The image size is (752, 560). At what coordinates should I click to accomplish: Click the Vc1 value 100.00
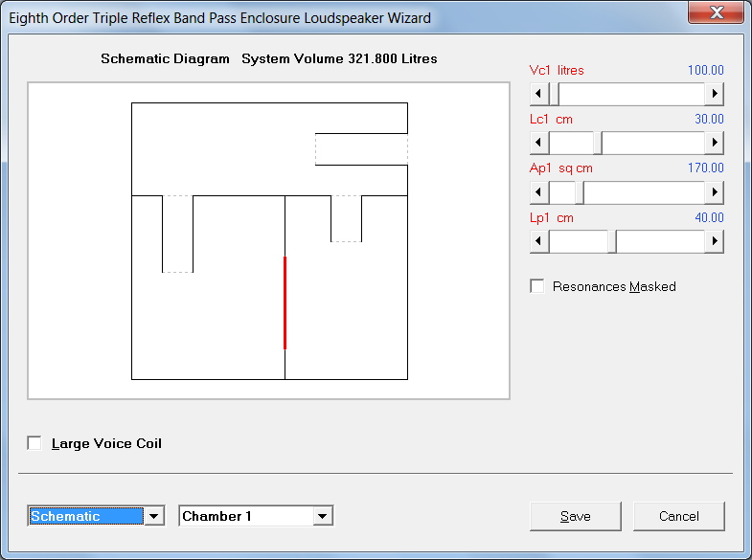705,70
